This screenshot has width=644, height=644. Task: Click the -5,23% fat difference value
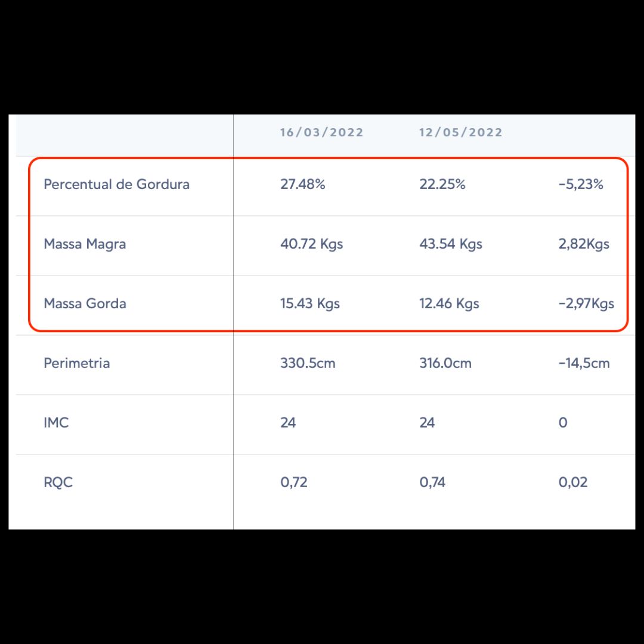[x=581, y=184]
